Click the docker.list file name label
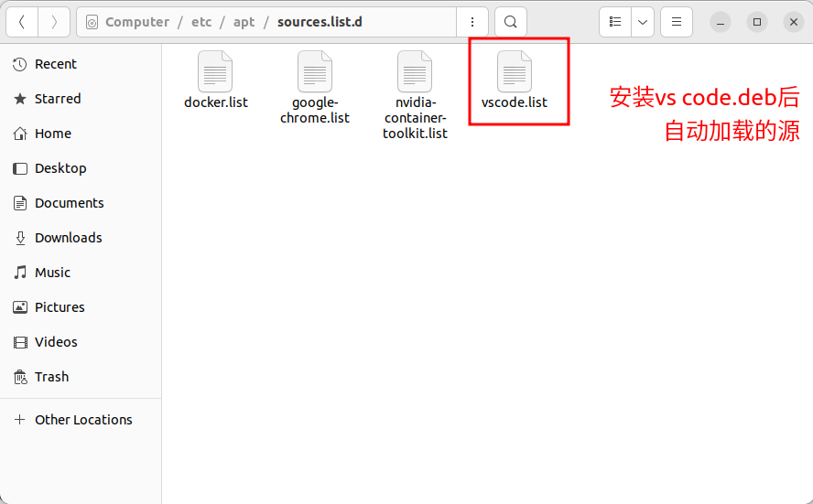Image resolution: width=813 pixels, height=504 pixels. coord(216,102)
